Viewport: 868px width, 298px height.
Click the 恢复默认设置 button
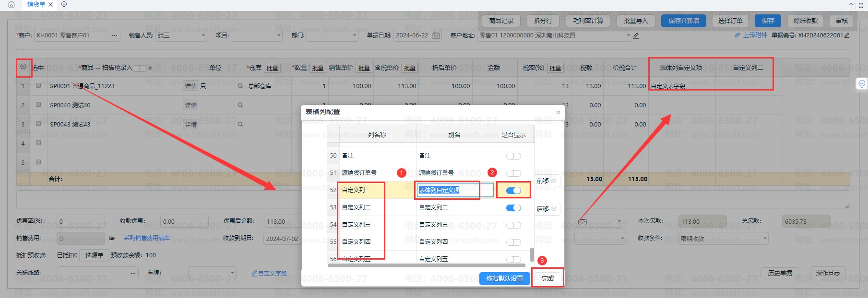point(504,278)
